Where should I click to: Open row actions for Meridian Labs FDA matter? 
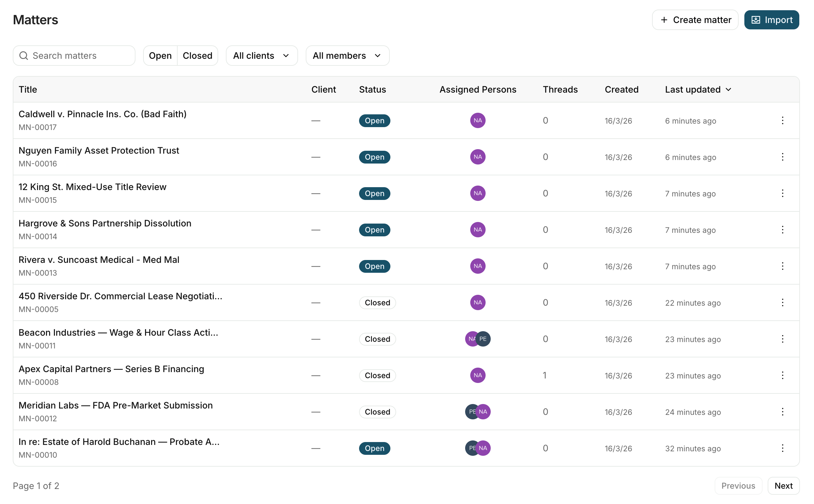click(782, 412)
